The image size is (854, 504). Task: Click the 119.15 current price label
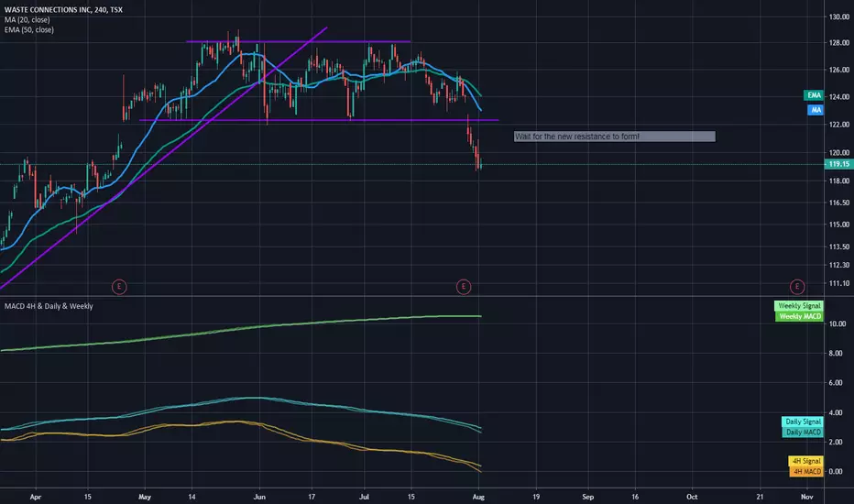(x=838, y=164)
